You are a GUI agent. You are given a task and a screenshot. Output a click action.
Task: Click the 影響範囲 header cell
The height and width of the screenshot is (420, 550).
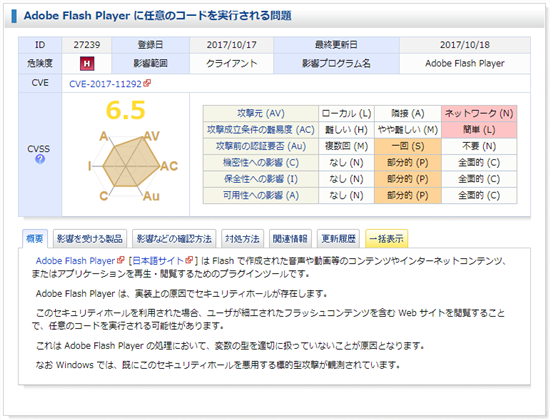click(x=150, y=64)
